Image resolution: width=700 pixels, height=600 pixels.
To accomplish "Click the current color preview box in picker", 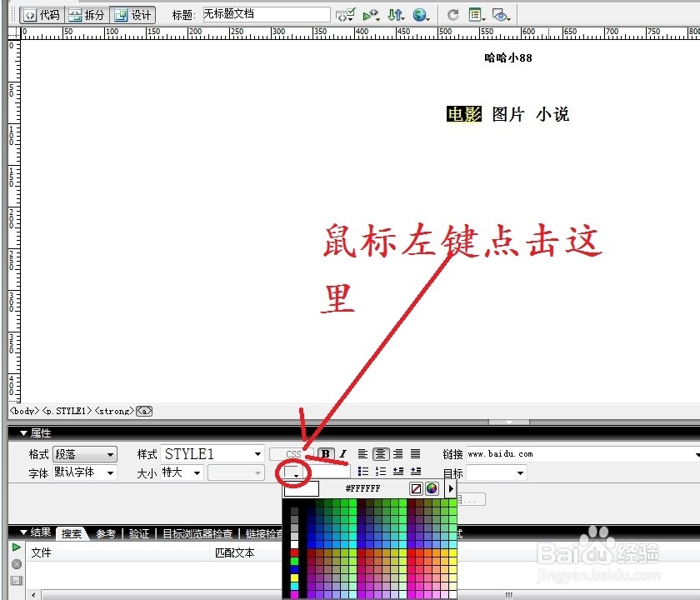I will 302,489.
